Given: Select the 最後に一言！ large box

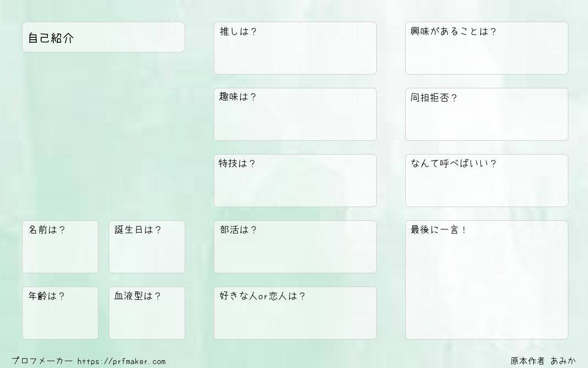Looking at the screenshot, I should point(487,280).
